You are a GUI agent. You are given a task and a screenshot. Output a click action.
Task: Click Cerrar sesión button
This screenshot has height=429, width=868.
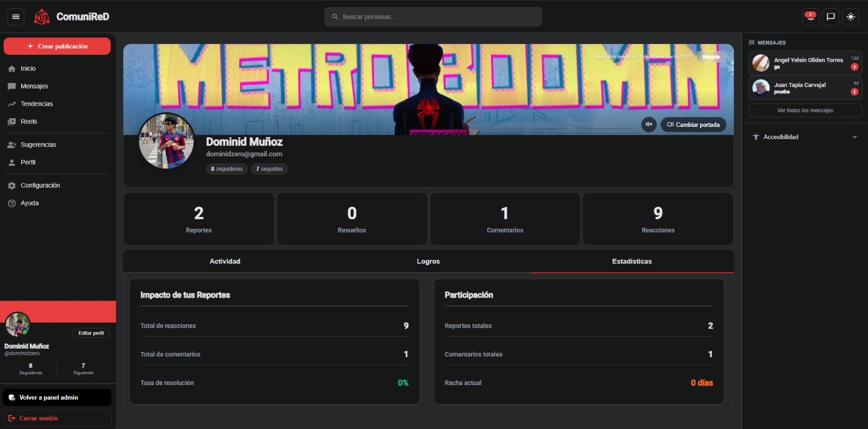[57, 418]
